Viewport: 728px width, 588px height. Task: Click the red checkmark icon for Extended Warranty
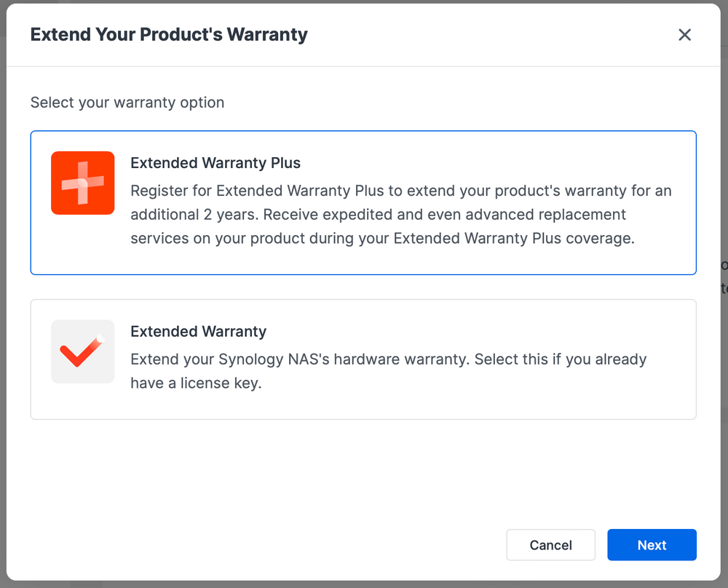[82, 351]
